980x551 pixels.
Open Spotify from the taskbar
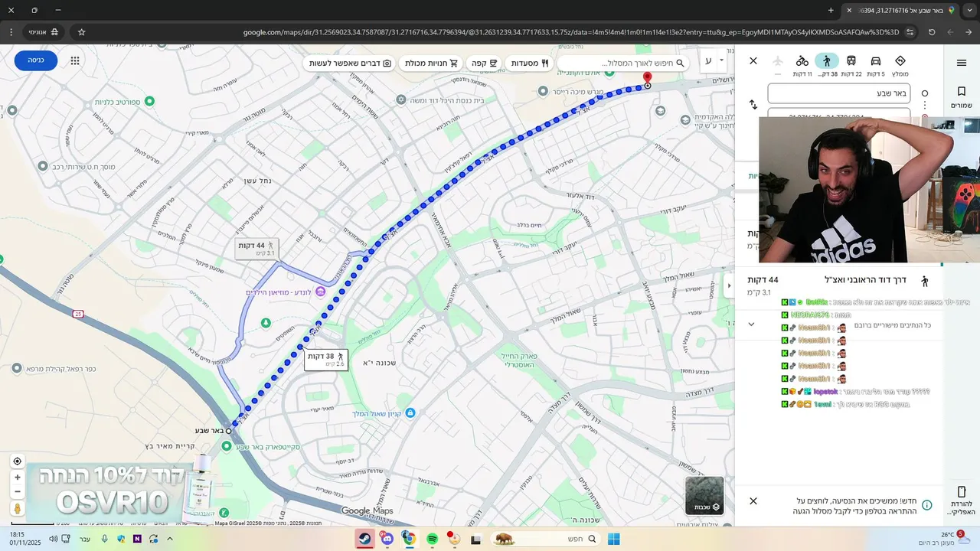(x=432, y=539)
